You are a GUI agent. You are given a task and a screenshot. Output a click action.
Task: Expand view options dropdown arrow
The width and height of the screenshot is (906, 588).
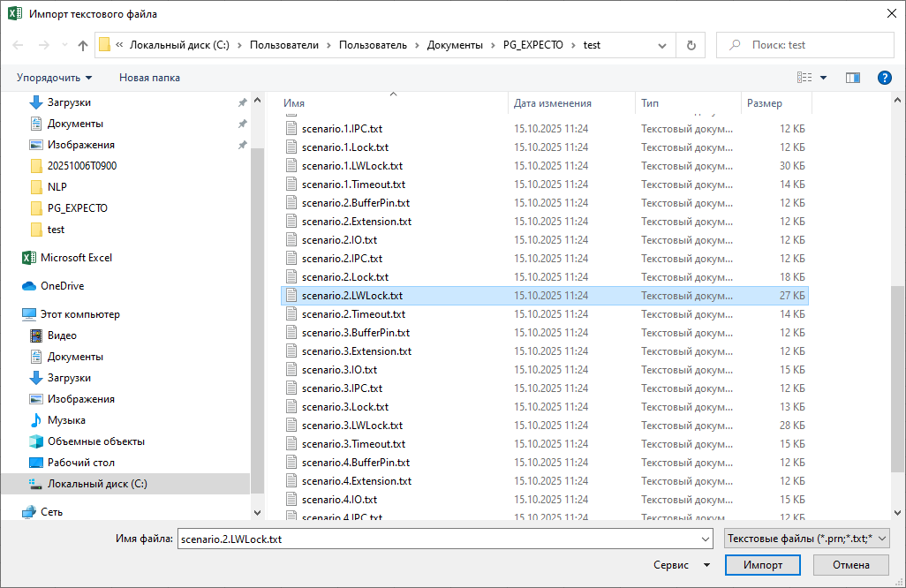(x=823, y=78)
